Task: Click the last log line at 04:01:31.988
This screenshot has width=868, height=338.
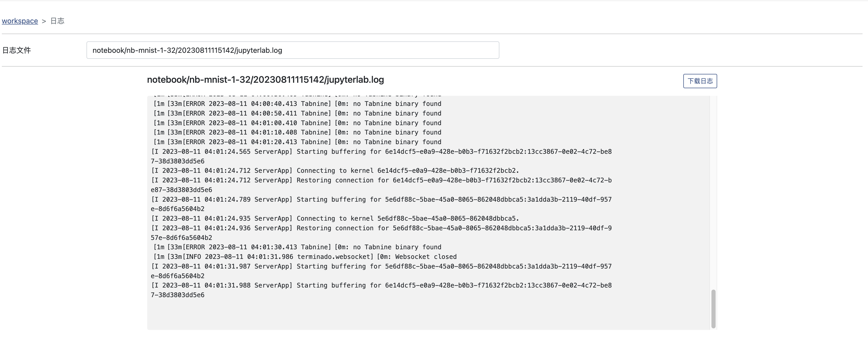Action: 381,285
